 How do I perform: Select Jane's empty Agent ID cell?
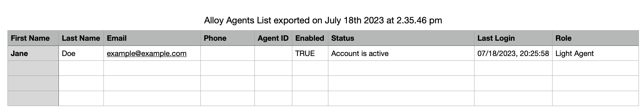click(x=273, y=53)
